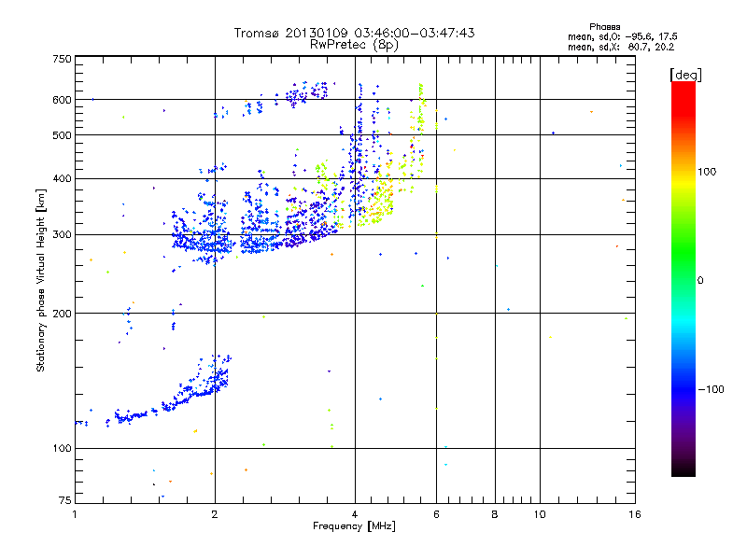The image size is (747, 560).
Task: Click the 'Stationary phase Virtual Height [km]' axis label
Action: [x=41, y=280]
